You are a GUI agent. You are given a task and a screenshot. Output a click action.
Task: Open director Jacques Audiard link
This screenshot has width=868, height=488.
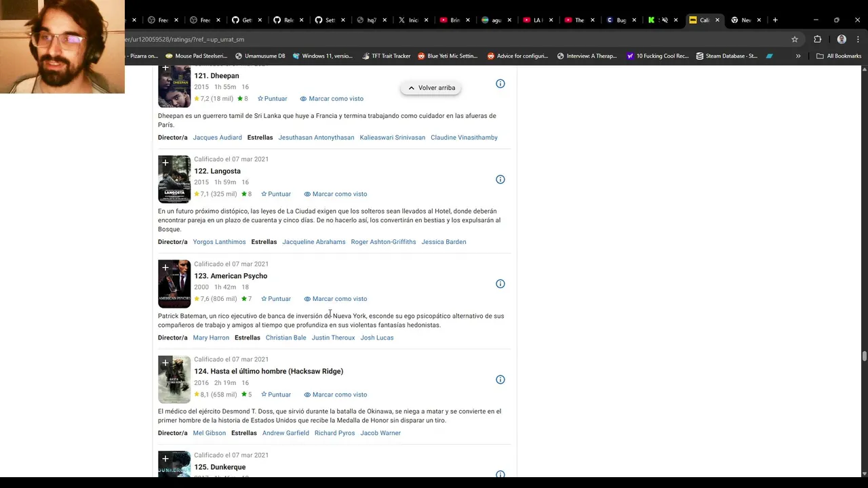point(217,138)
